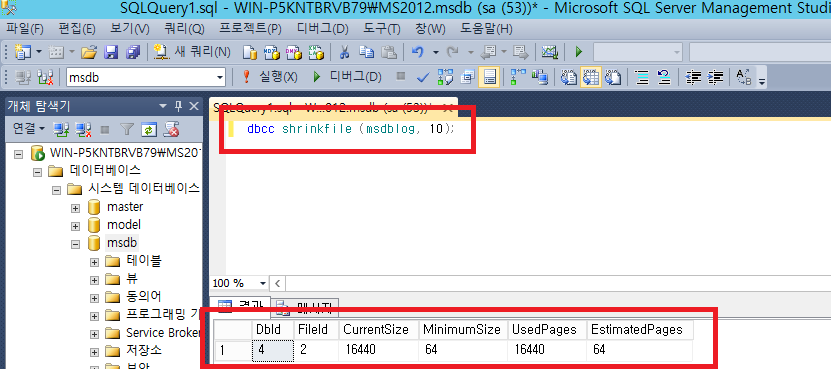Expand the Service Broker folder
The image size is (831, 369).
click(94, 334)
